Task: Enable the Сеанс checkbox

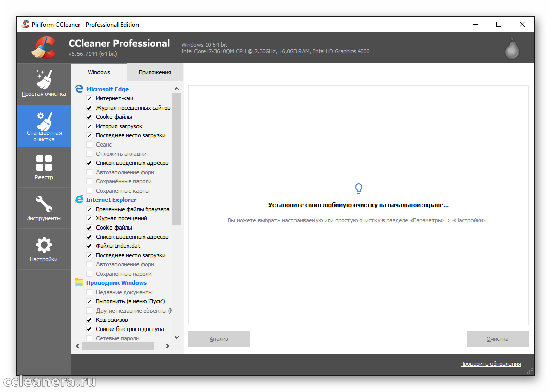Action: (89, 145)
